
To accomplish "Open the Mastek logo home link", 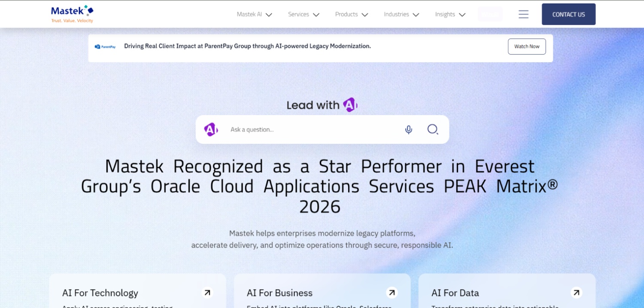I will point(72,14).
